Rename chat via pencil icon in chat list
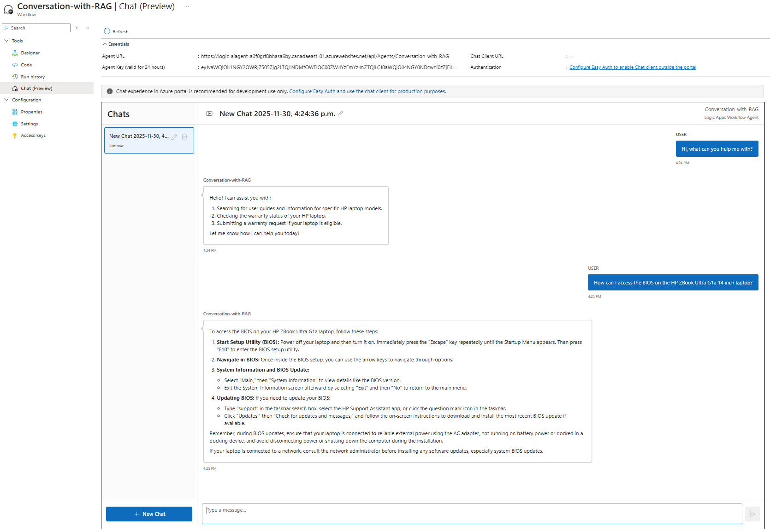The image size is (770, 532). point(174,137)
